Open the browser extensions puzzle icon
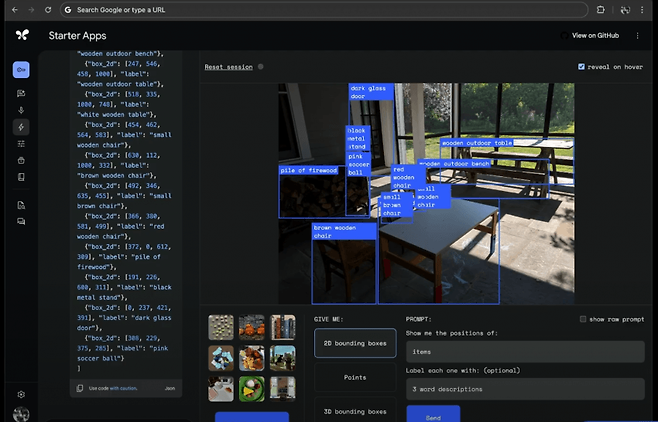This screenshot has height=422, width=658. (601, 9)
